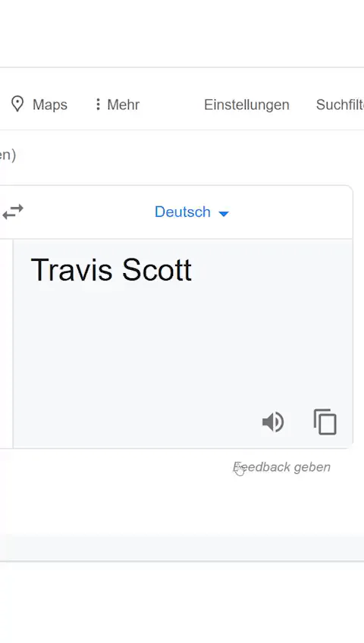
Task: Click the source text panel's visible edge
Action: (x=6, y=343)
